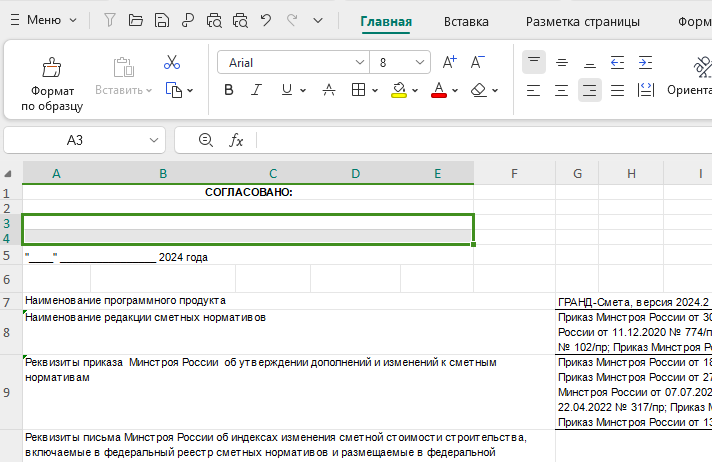Toggle bold formatting

pyautogui.click(x=229, y=90)
